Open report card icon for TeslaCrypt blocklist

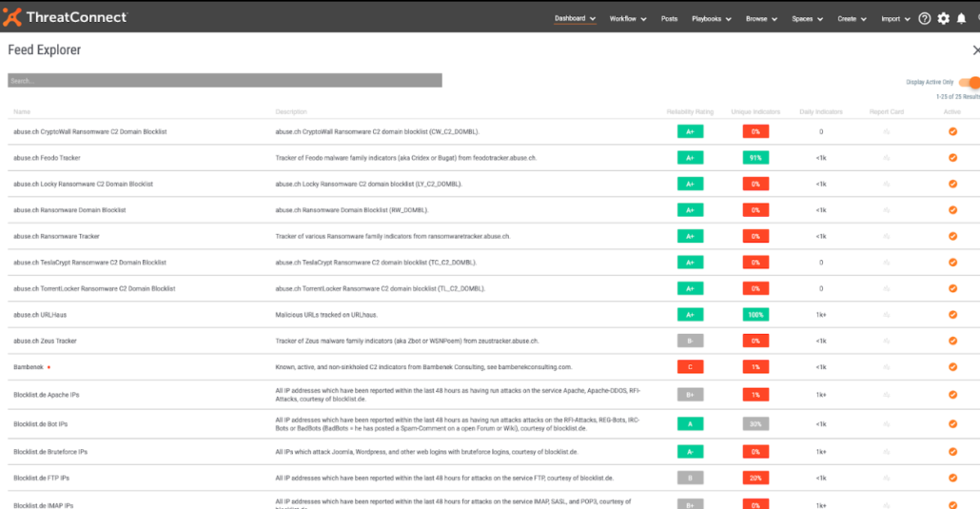(886, 263)
